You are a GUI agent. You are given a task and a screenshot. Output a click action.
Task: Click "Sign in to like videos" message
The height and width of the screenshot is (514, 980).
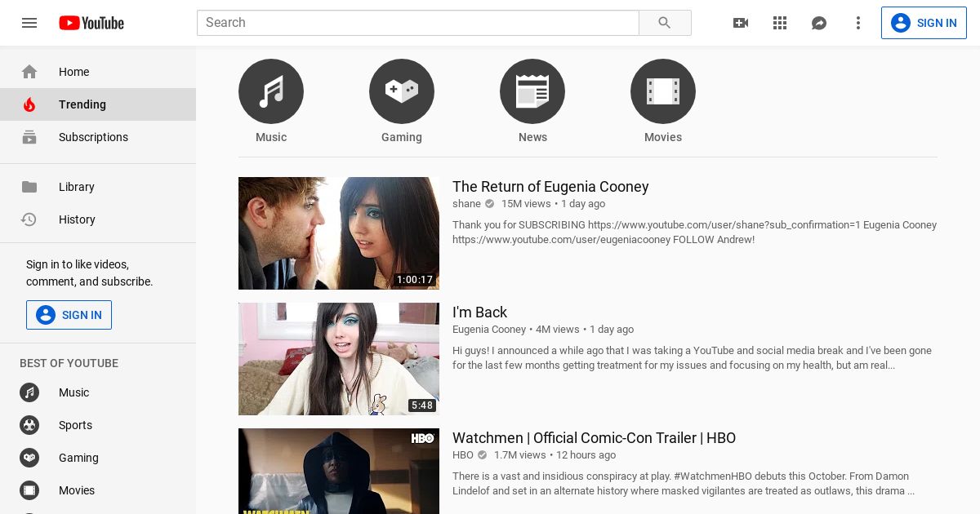(90, 273)
